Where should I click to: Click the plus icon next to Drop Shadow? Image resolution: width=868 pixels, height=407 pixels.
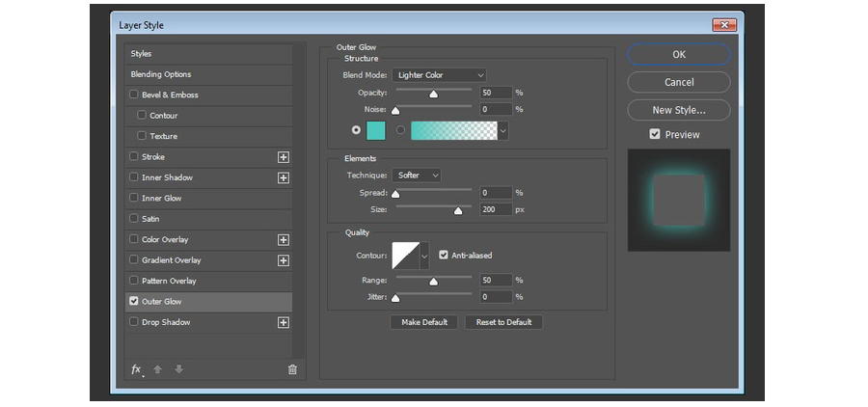tap(284, 322)
